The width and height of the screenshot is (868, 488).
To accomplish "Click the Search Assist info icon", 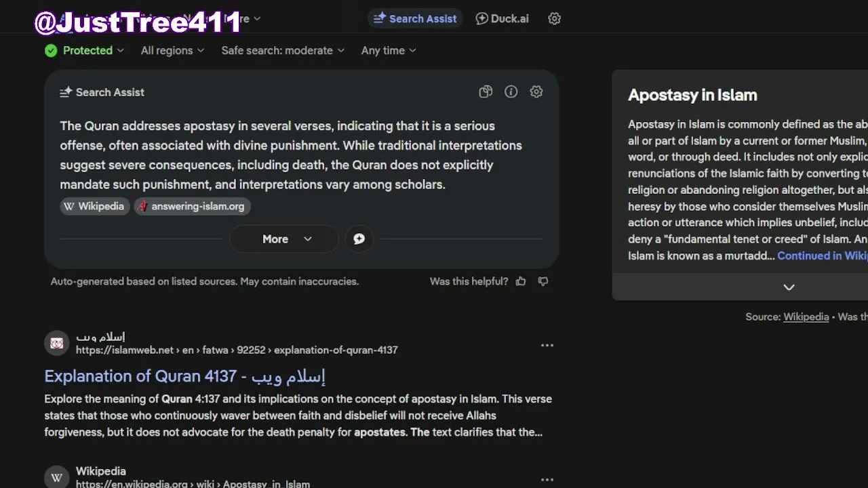I will click(511, 91).
